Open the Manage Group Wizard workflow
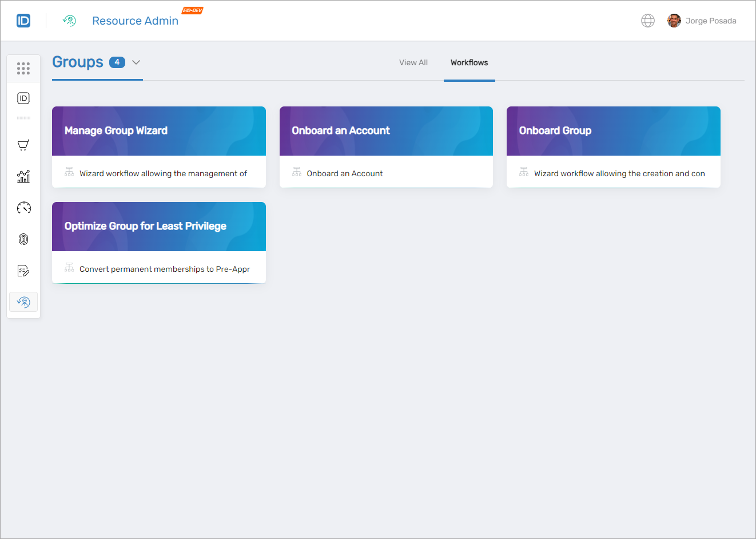This screenshot has height=539, width=756. coord(158,146)
